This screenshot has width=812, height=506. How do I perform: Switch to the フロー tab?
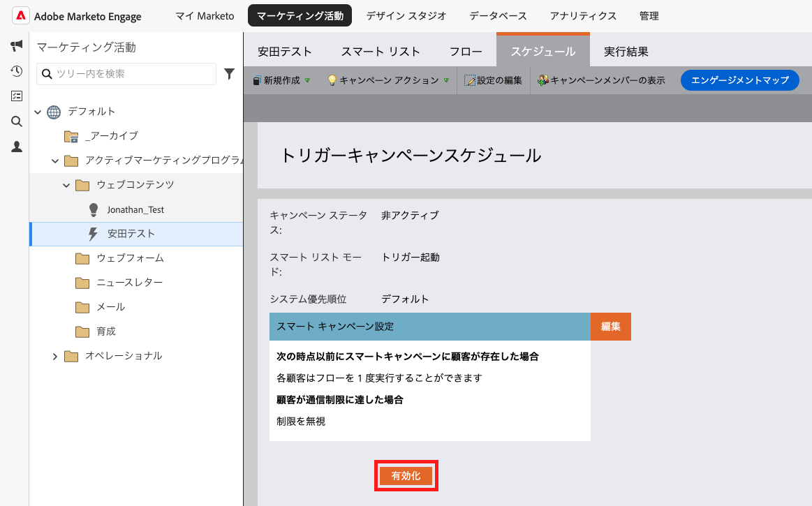tap(466, 52)
